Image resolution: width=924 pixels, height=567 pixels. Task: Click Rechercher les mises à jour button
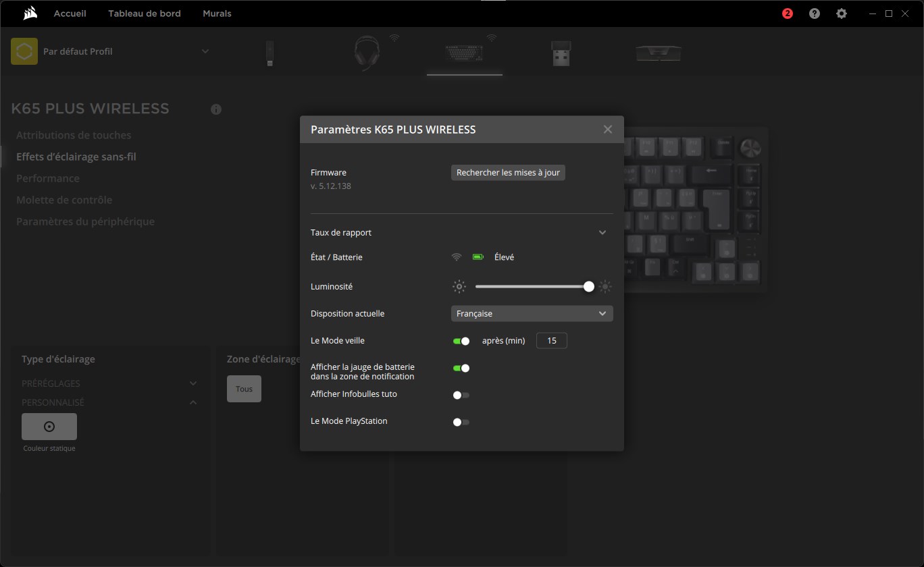[508, 173]
